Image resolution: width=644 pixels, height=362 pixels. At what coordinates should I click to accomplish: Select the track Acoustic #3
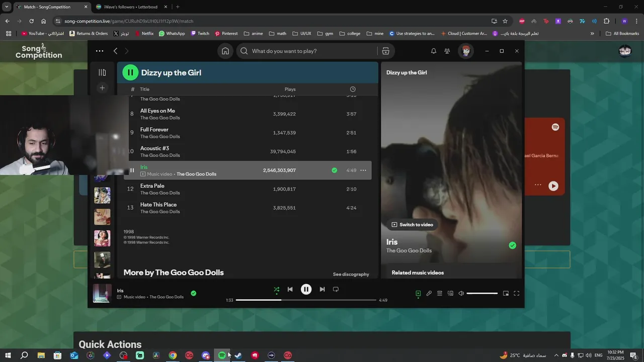point(154,148)
